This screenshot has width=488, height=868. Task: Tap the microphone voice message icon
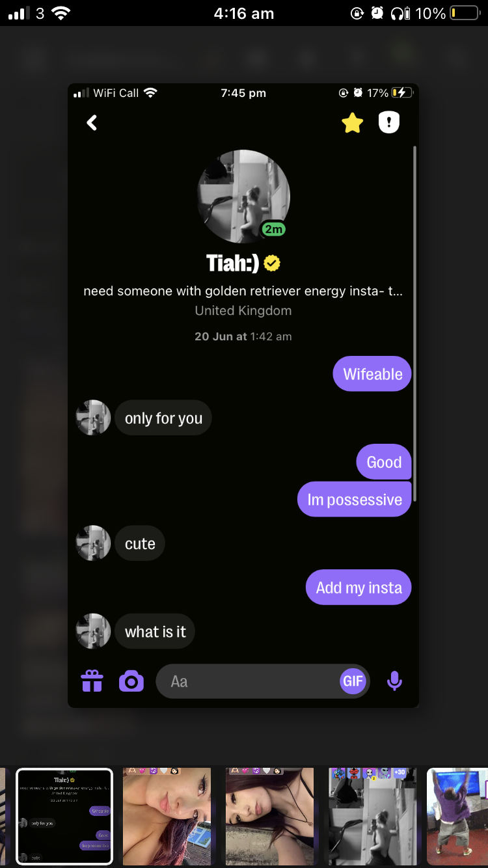[x=394, y=681]
